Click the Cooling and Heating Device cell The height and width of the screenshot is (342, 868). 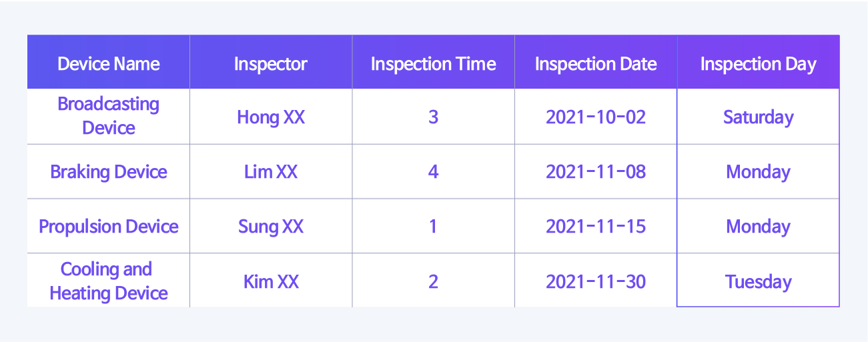(x=109, y=281)
